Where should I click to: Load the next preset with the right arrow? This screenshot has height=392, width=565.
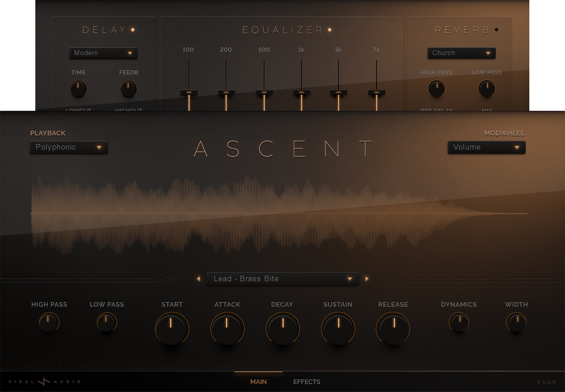[x=367, y=278]
